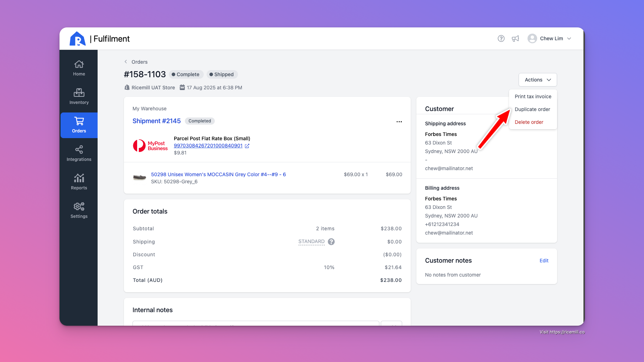644x362 pixels.
Task: Go back to Orders breadcrumb
Action: (x=139, y=62)
